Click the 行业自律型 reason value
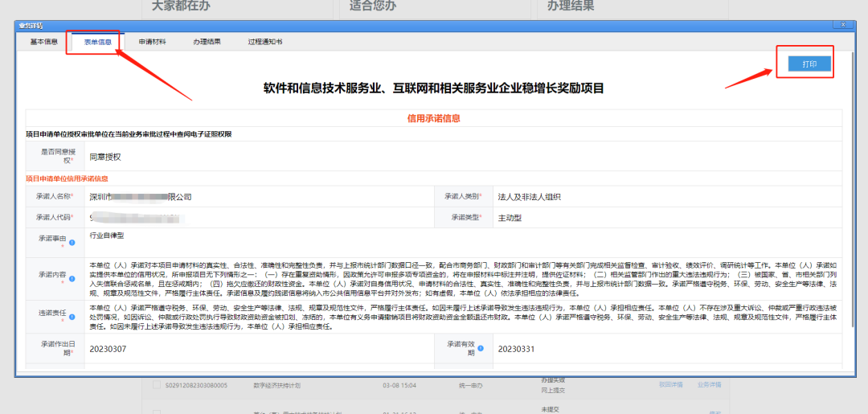 click(107, 236)
